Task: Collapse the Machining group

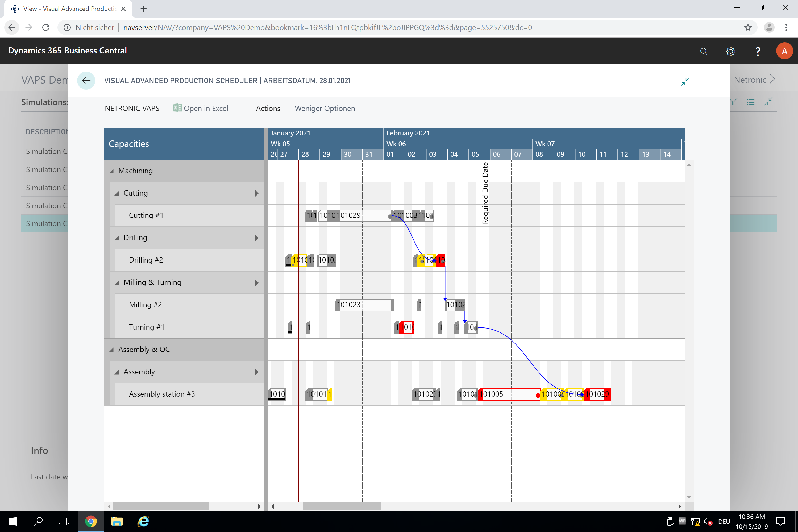Action: pos(111,171)
